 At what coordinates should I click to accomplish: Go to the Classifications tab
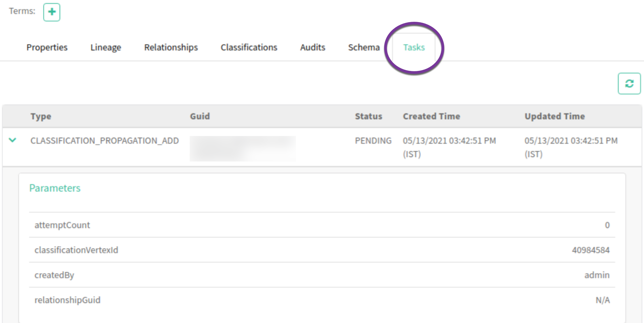(249, 47)
